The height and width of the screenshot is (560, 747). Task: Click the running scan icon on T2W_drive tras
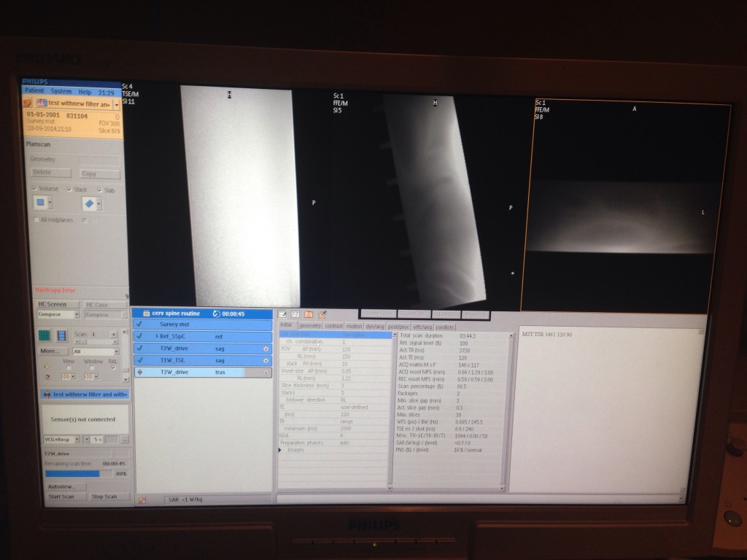pyautogui.click(x=140, y=372)
